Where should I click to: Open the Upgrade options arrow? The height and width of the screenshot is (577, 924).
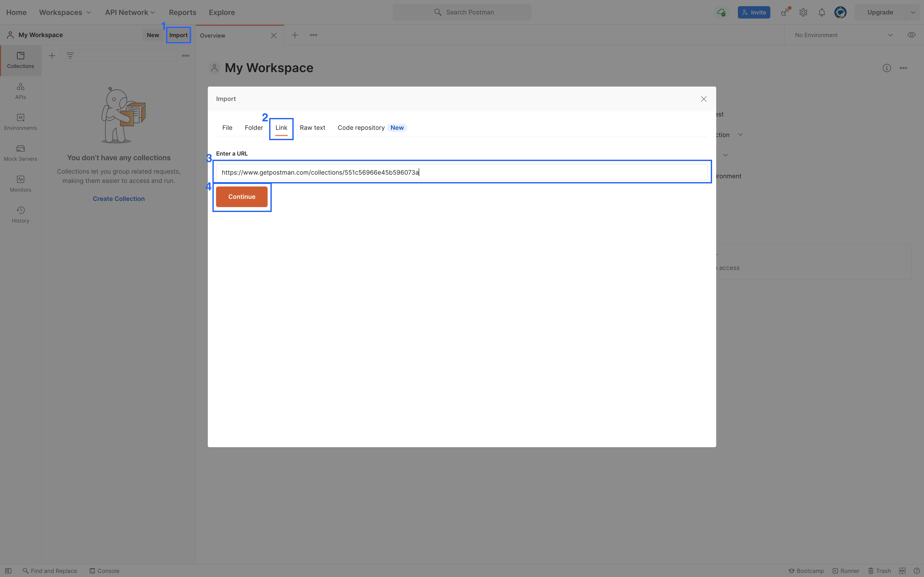click(913, 13)
